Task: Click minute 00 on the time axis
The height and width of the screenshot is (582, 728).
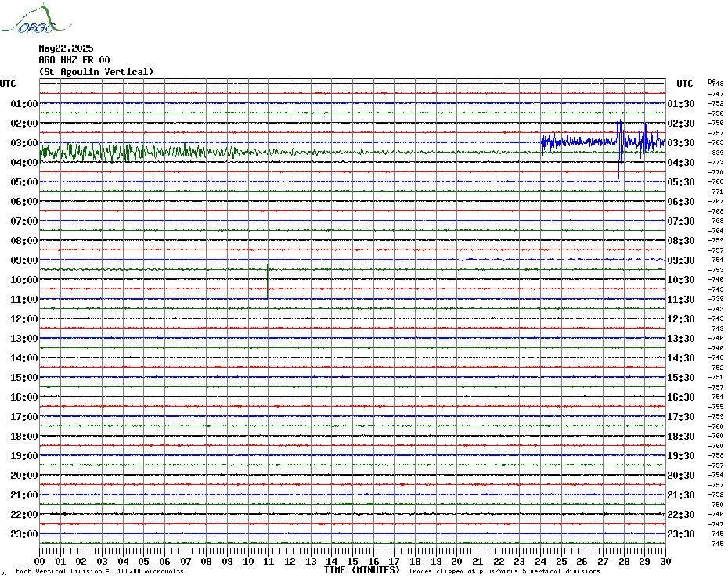Action: click(x=39, y=561)
